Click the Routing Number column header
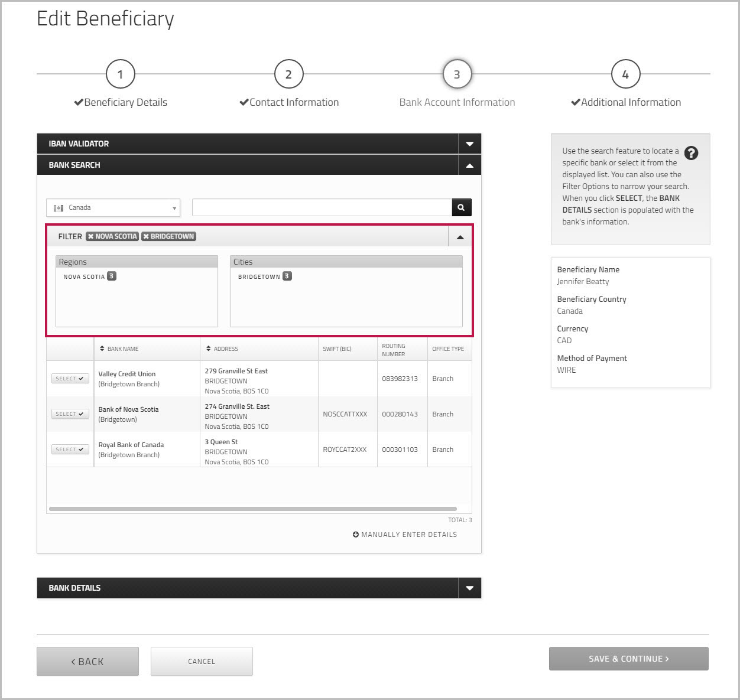Screen dimensions: 740x700 (394, 350)
